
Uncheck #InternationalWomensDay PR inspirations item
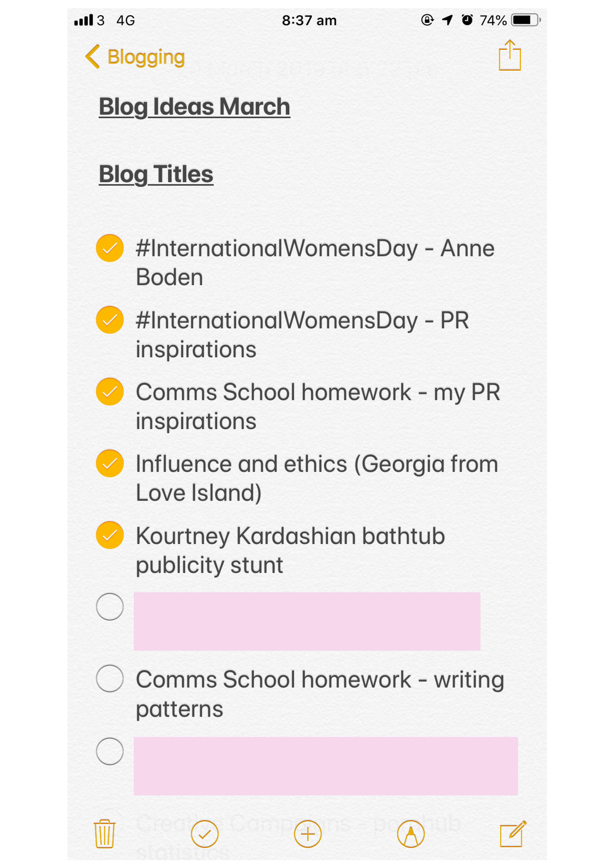click(110, 320)
